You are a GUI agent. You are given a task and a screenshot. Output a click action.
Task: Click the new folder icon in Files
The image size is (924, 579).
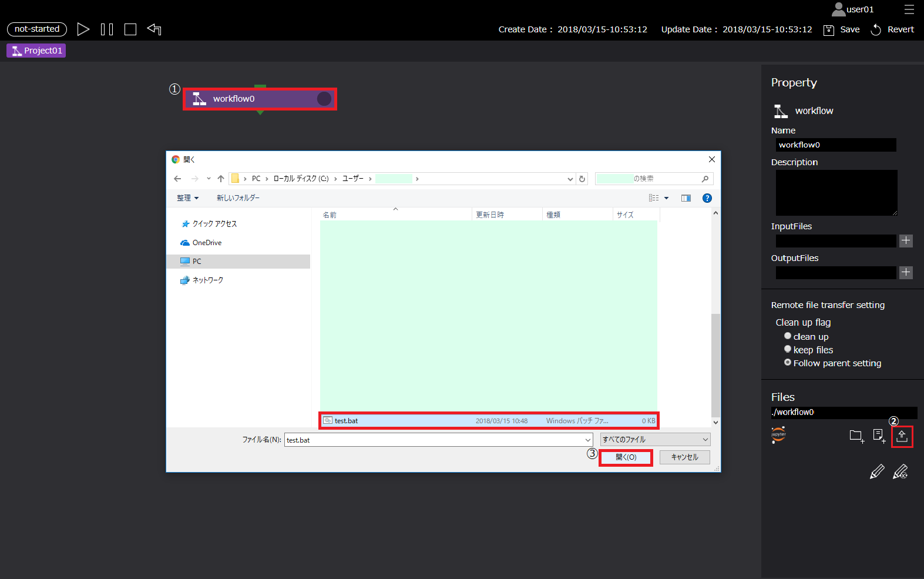click(x=856, y=436)
